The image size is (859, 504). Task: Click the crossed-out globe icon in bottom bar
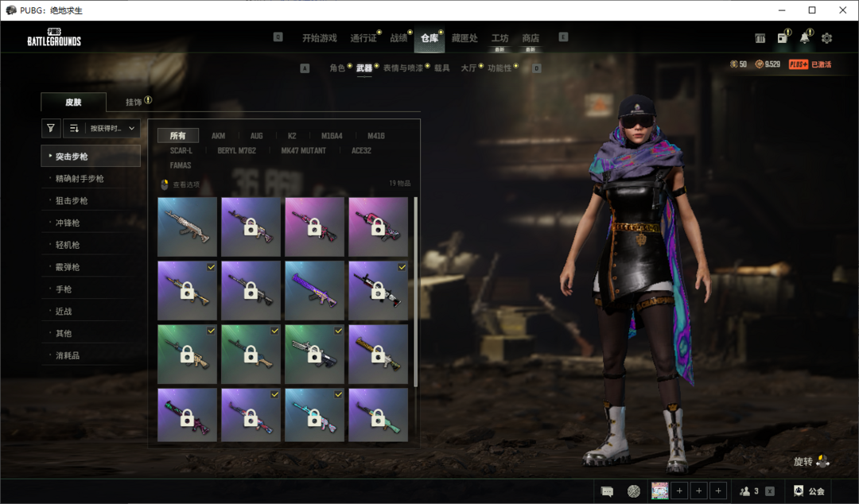pos(634,490)
